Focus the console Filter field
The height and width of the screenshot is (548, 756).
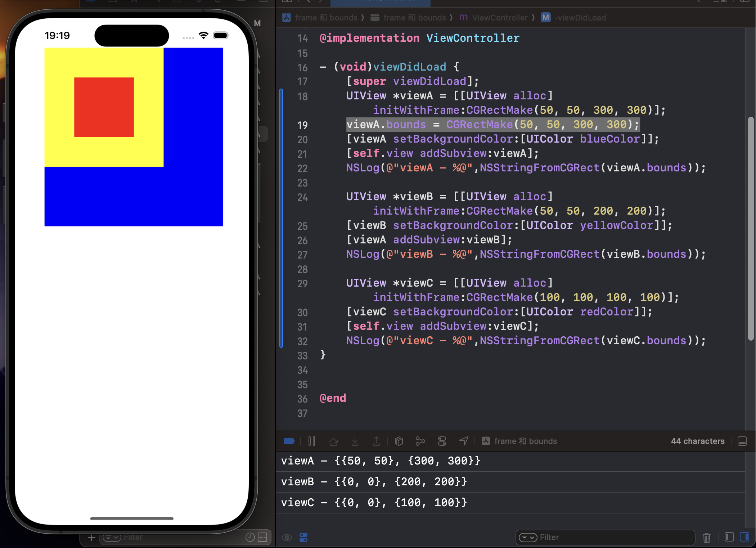(606, 538)
